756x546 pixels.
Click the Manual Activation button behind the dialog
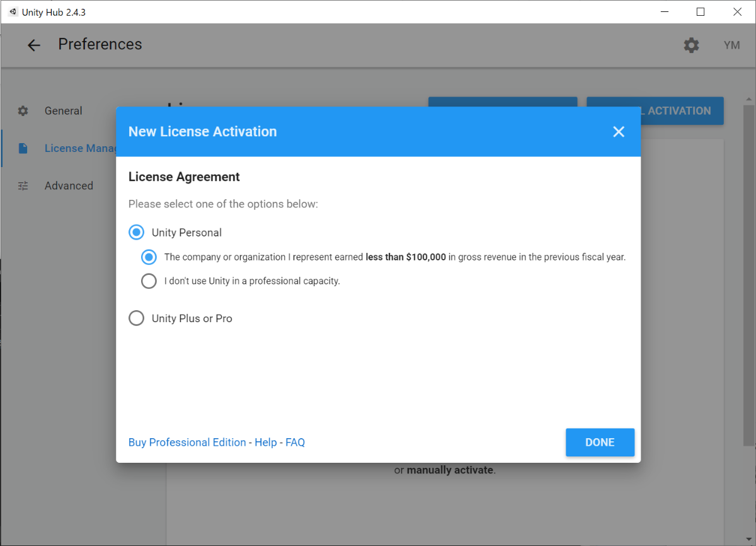point(682,111)
